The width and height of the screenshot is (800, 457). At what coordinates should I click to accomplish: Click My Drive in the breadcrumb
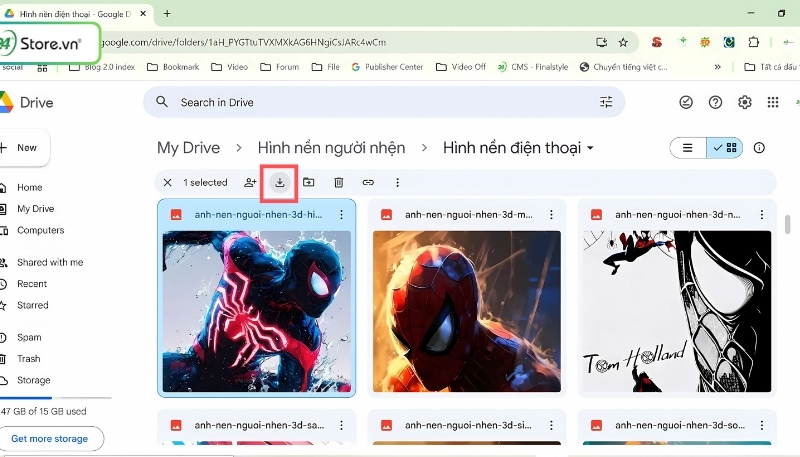click(x=188, y=148)
